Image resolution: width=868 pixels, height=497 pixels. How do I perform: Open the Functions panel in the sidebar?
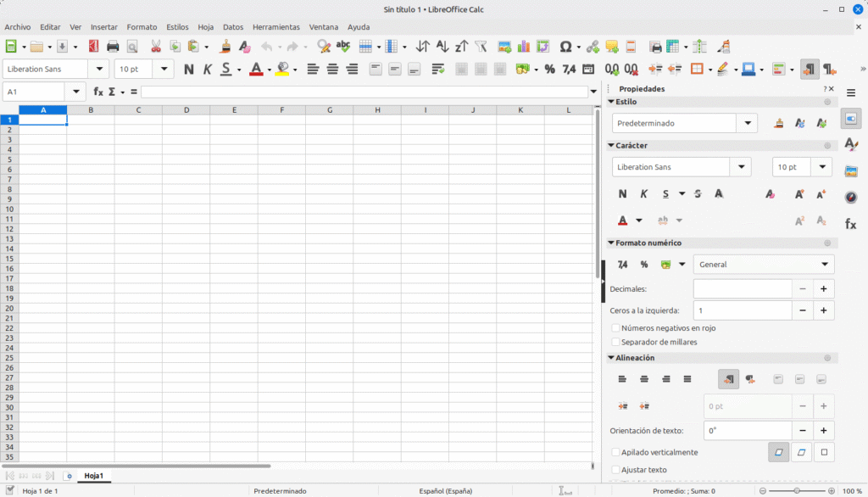(x=850, y=223)
